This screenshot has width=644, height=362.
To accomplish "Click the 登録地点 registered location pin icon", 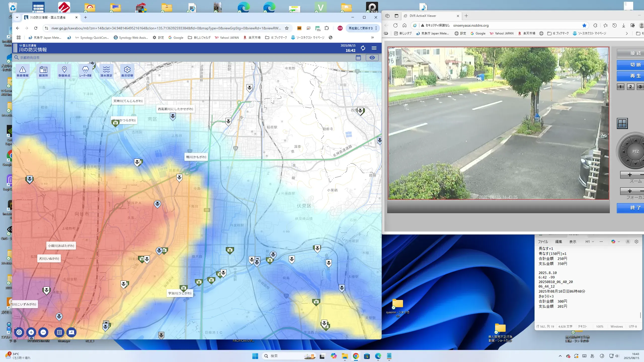I will pyautogui.click(x=64, y=71).
